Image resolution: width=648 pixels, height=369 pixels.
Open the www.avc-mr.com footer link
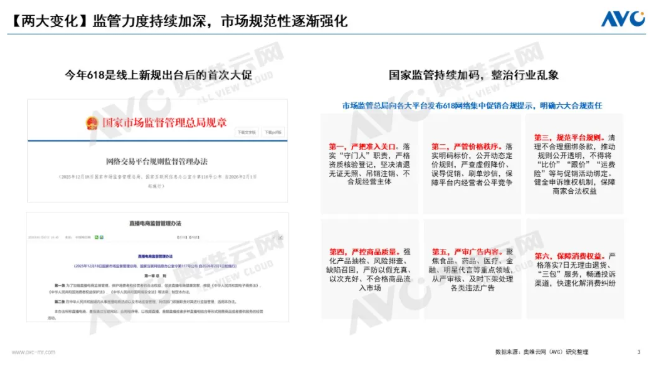(33, 352)
